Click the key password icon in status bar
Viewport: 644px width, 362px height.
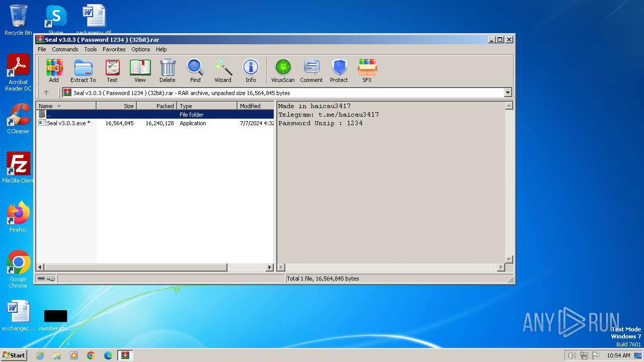(51, 279)
